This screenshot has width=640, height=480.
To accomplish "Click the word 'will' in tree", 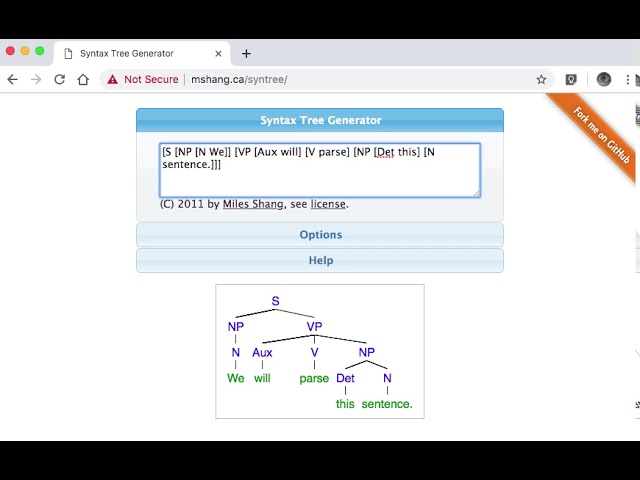I will tap(262, 378).
